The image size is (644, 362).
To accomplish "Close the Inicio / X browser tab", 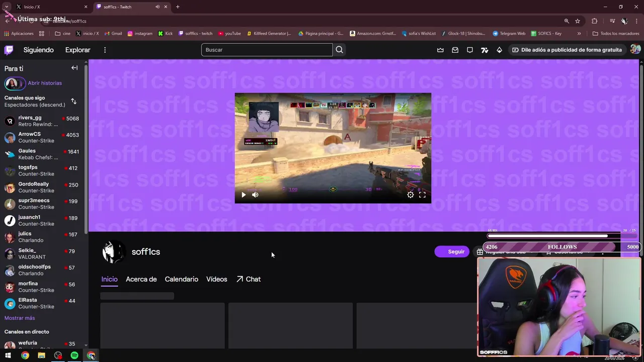I will 86,7.
